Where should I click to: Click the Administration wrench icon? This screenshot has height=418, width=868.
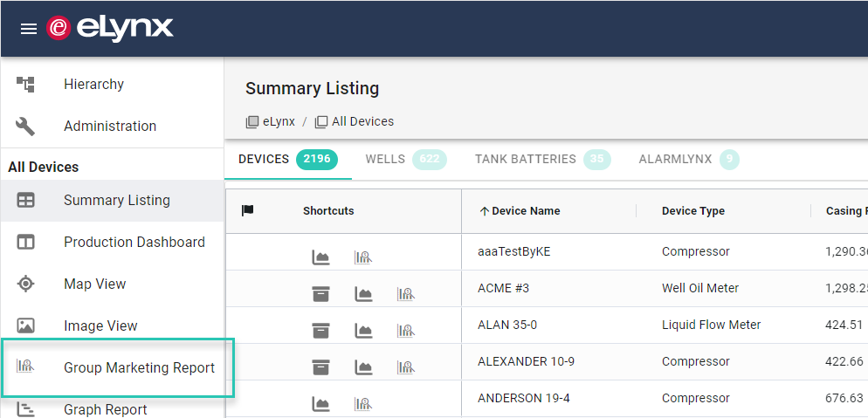[25, 126]
